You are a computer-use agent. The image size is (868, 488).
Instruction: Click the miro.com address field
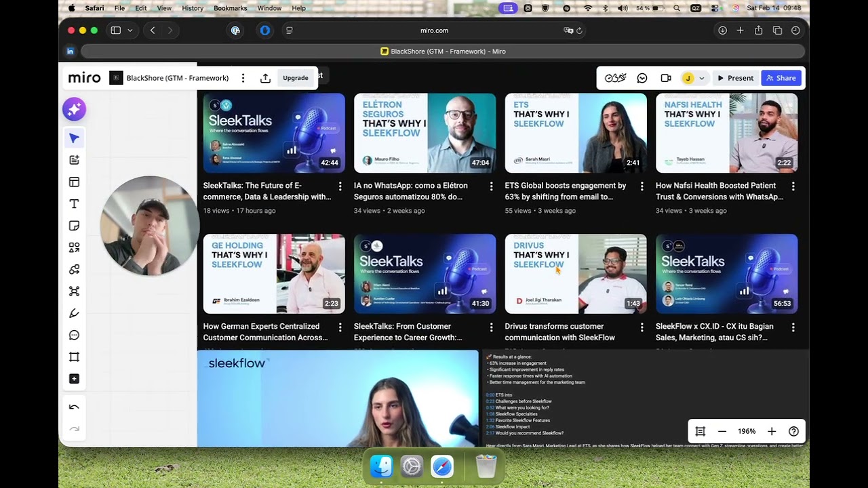434,30
